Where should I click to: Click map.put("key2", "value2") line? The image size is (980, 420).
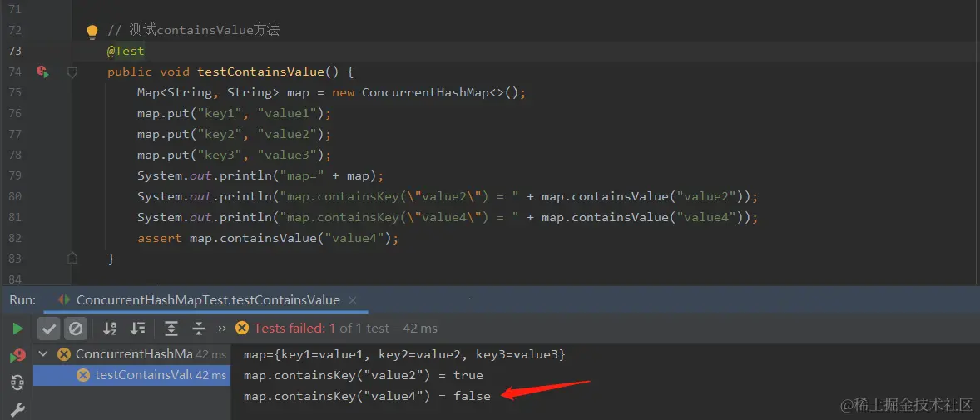(x=235, y=134)
